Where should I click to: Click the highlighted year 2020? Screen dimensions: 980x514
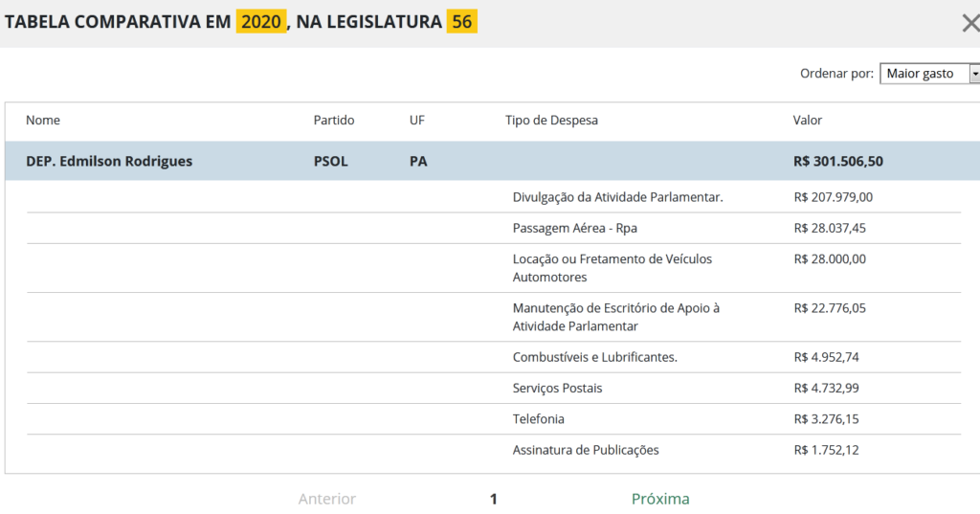pos(261,22)
